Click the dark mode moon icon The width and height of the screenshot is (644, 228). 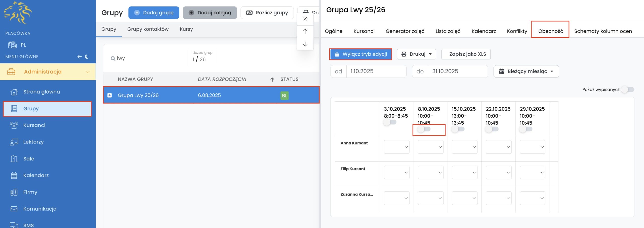[x=87, y=57]
